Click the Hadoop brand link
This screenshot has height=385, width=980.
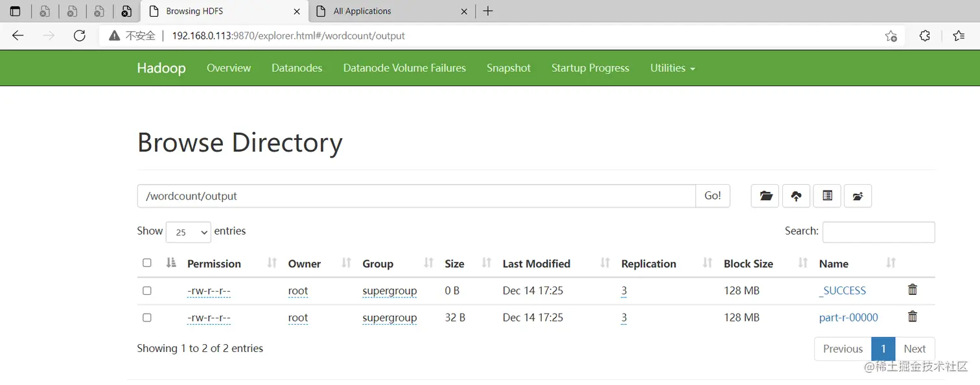(x=161, y=68)
